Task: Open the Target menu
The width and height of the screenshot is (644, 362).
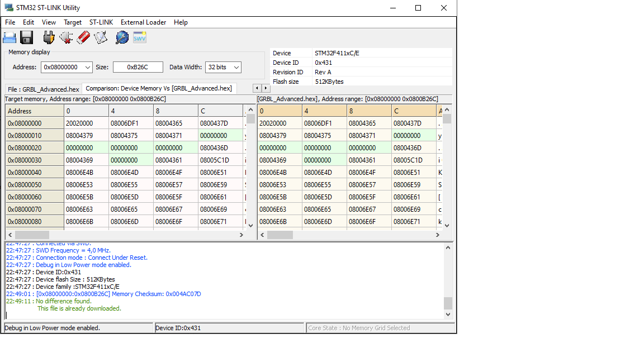Action: (x=73, y=22)
